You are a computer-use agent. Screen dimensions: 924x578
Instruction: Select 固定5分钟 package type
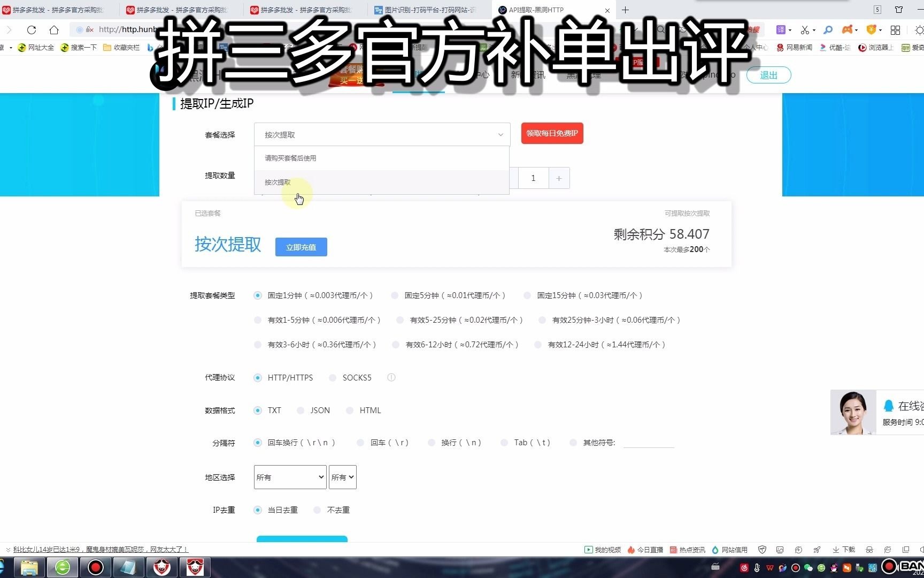(x=395, y=295)
